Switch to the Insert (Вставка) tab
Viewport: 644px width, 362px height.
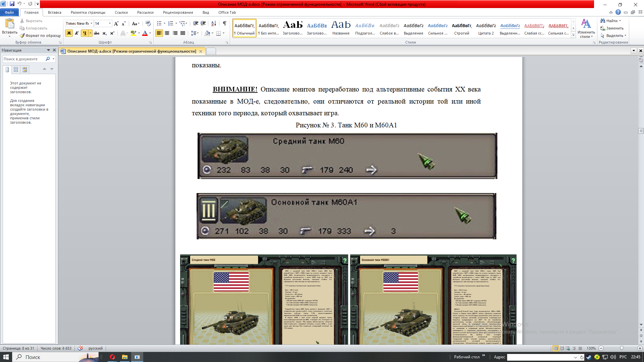pyautogui.click(x=54, y=12)
